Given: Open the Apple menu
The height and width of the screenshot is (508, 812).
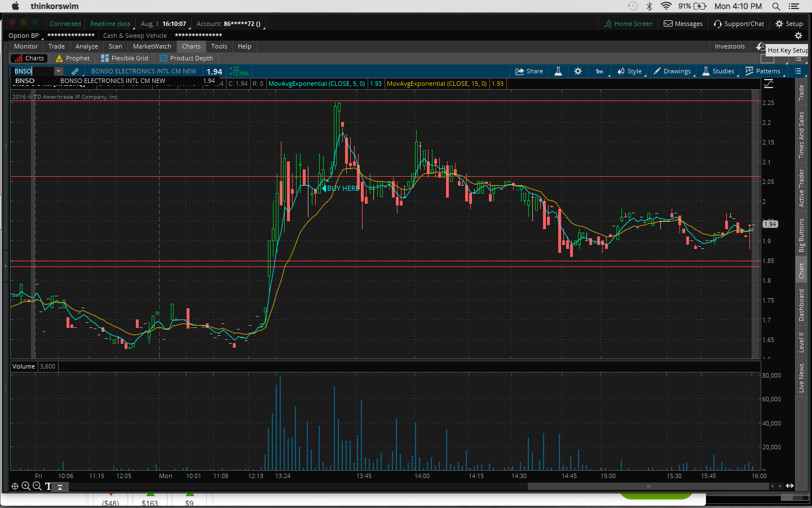Looking at the screenshot, I should [x=15, y=6].
